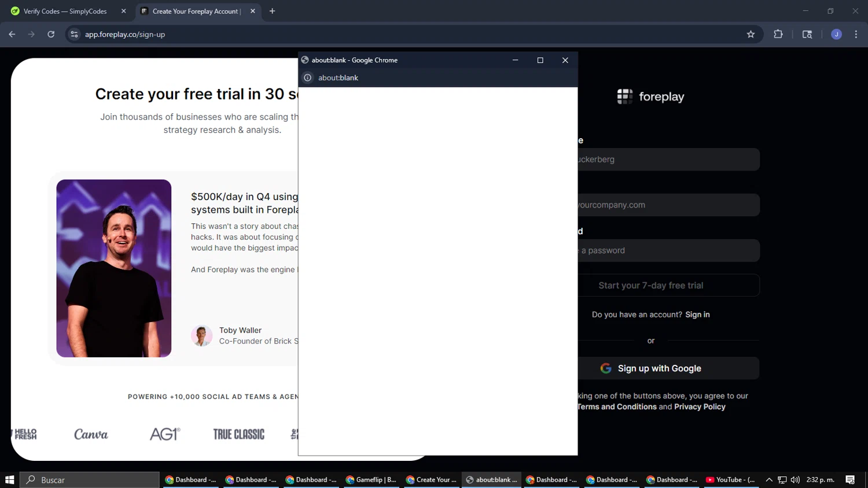Click Start your 7-day free trial button

668,285
